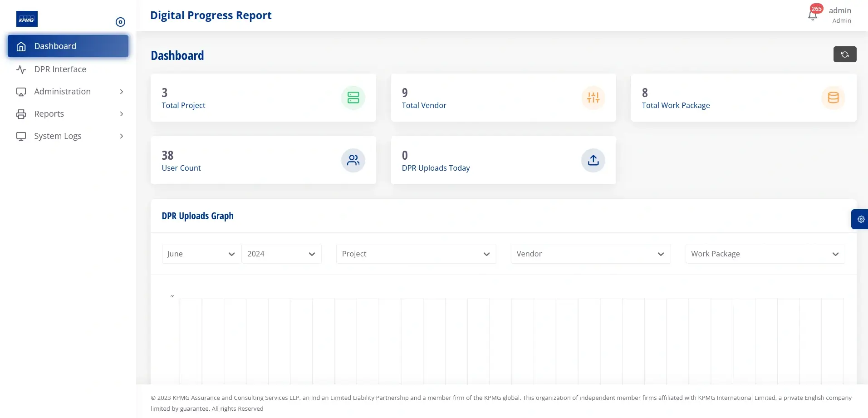Click the Reports printer icon
This screenshot has width=868, height=418.
click(21, 114)
